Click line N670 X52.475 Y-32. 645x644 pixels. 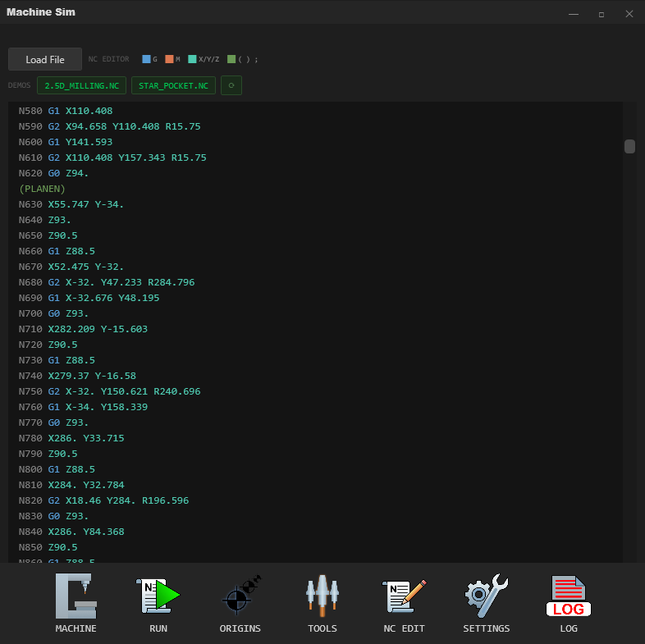coord(71,267)
